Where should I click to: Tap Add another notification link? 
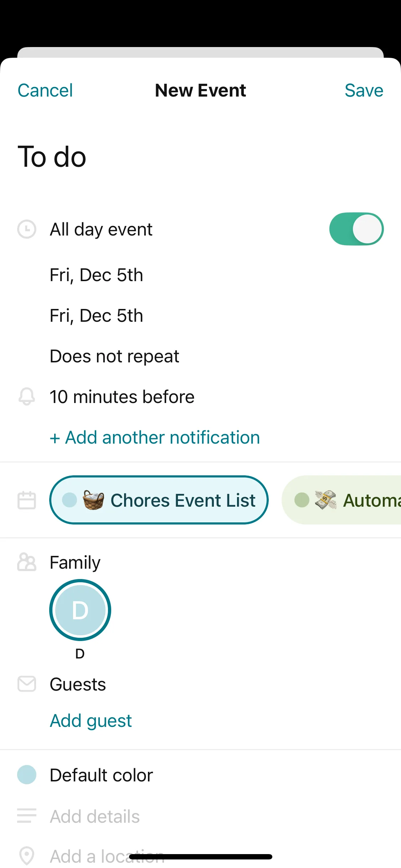[x=155, y=438]
